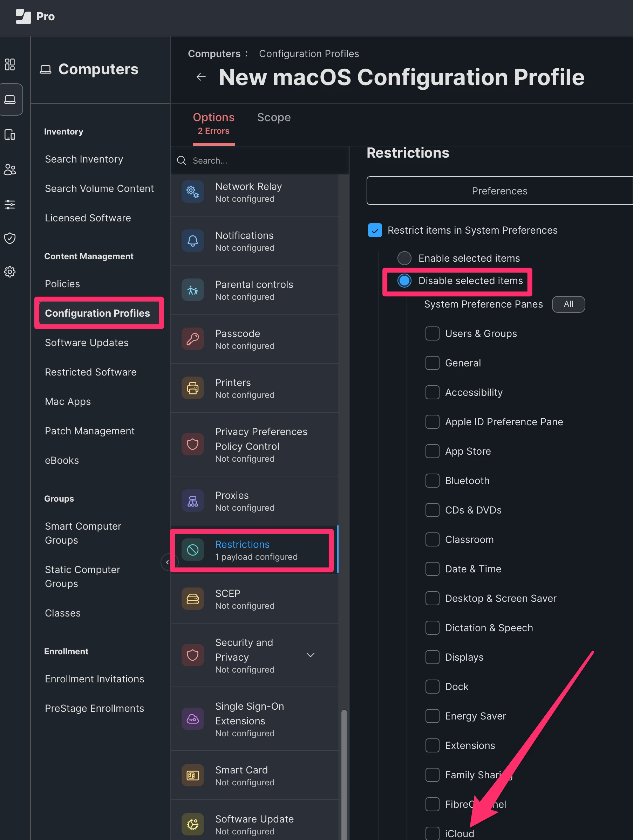633x840 pixels.
Task: Switch to the Scope tab
Action: [x=274, y=117]
